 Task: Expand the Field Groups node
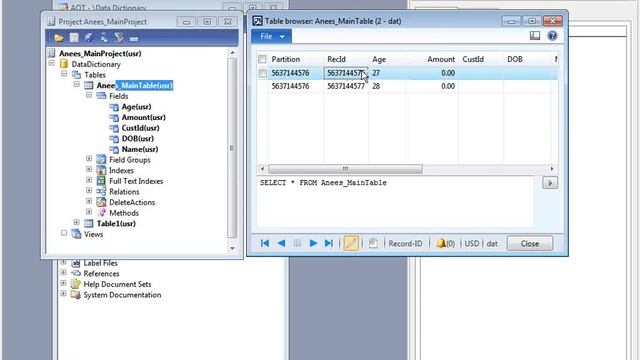pyautogui.click(x=89, y=159)
